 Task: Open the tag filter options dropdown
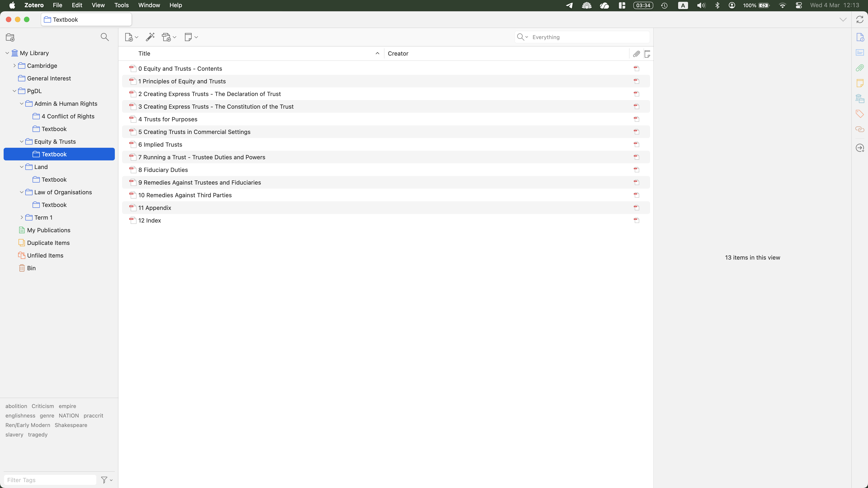106,480
